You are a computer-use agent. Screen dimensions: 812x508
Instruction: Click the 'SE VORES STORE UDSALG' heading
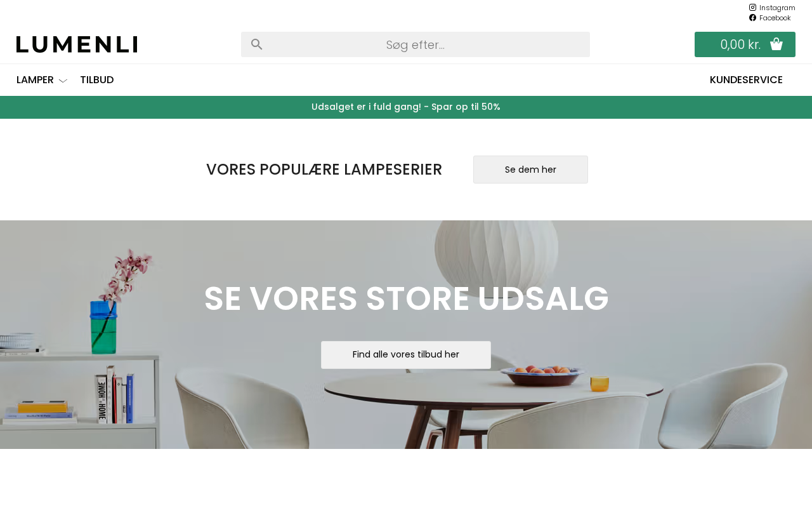point(406,298)
